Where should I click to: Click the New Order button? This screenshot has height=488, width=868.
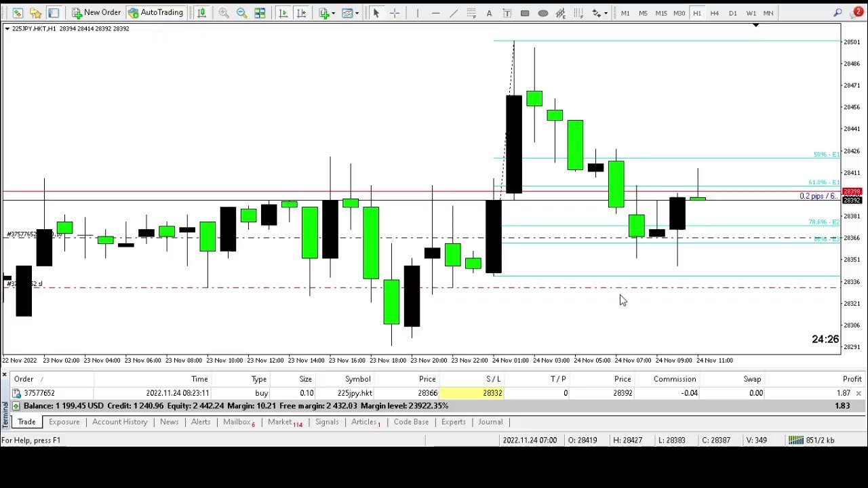point(96,13)
